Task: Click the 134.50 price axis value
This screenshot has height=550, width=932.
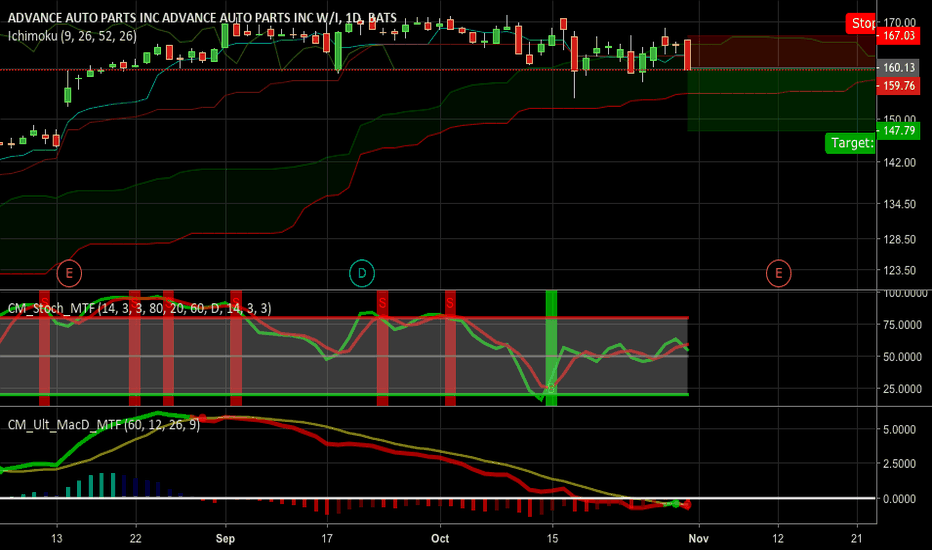Action: tap(899, 204)
